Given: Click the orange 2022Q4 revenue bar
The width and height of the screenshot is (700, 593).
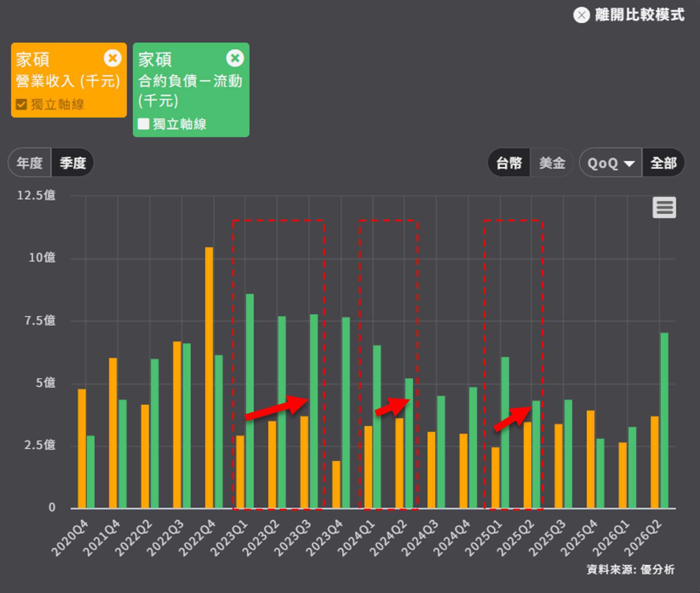Looking at the screenshot, I should pyautogui.click(x=209, y=377).
